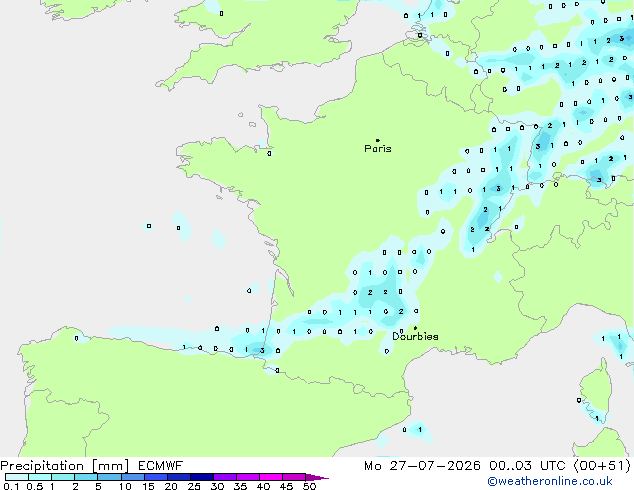Screen dimensions: 634x490
Task: Click the '0.1' legend scale value
Action: click(11, 486)
